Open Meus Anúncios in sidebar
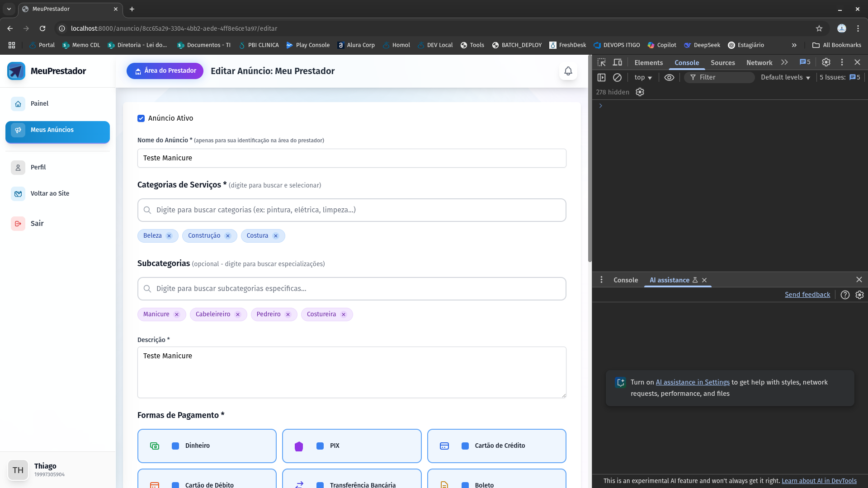 click(x=57, y=132)
